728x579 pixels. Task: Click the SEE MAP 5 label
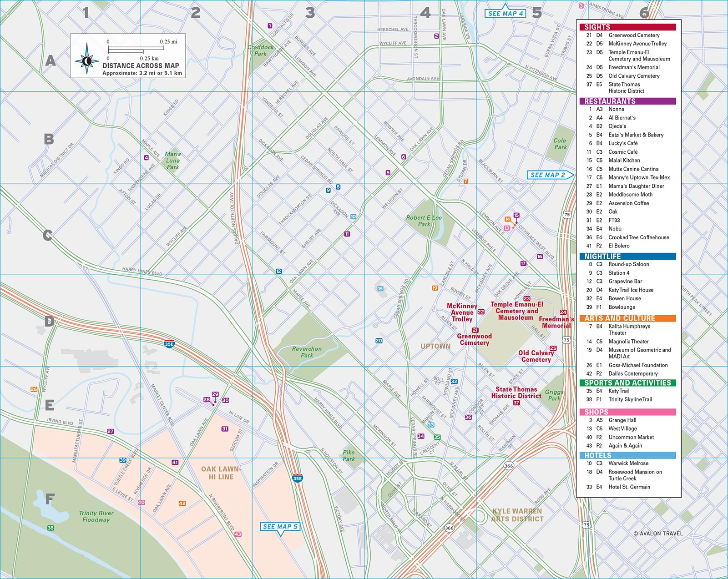(x=281, y=527)
